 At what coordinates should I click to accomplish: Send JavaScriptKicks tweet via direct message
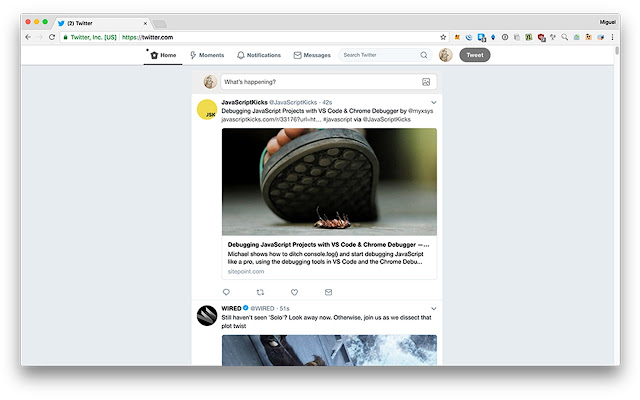328,292
